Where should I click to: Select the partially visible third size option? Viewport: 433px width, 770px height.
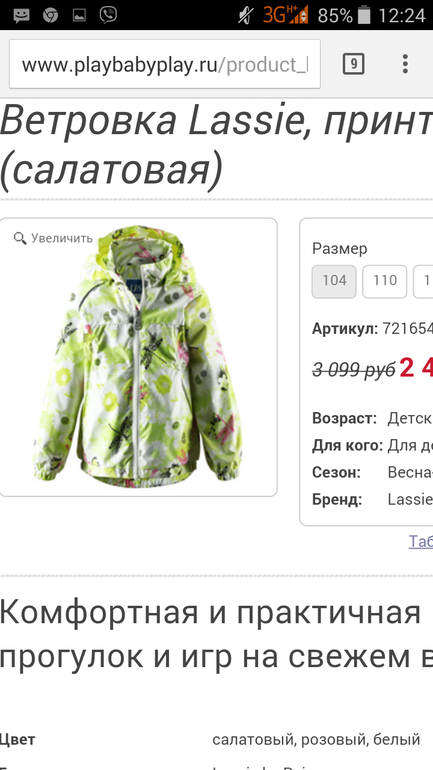point(423,281)
